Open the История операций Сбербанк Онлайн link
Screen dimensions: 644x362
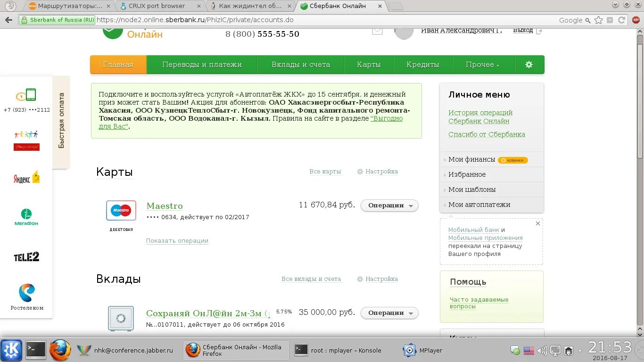480,117
